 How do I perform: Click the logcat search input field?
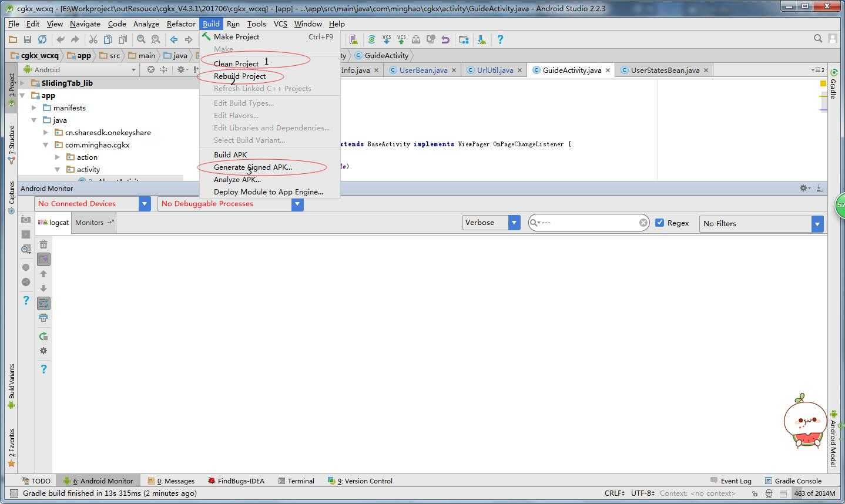coord(589,223)
